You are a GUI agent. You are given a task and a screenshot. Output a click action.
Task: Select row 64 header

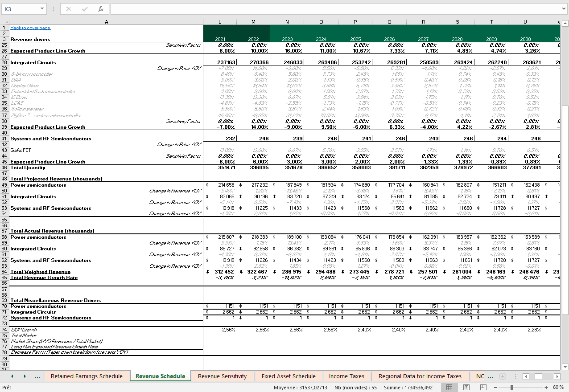[4, 272]
